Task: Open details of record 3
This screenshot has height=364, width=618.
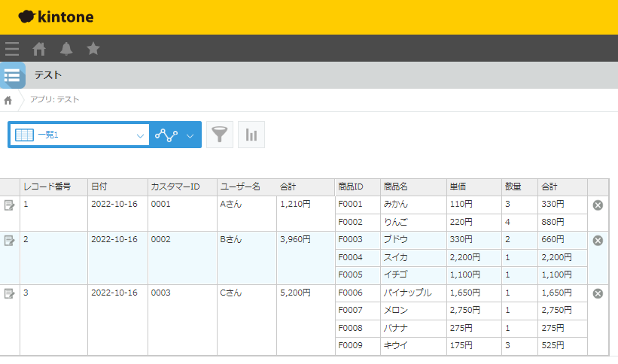Action: click(9, 293)
